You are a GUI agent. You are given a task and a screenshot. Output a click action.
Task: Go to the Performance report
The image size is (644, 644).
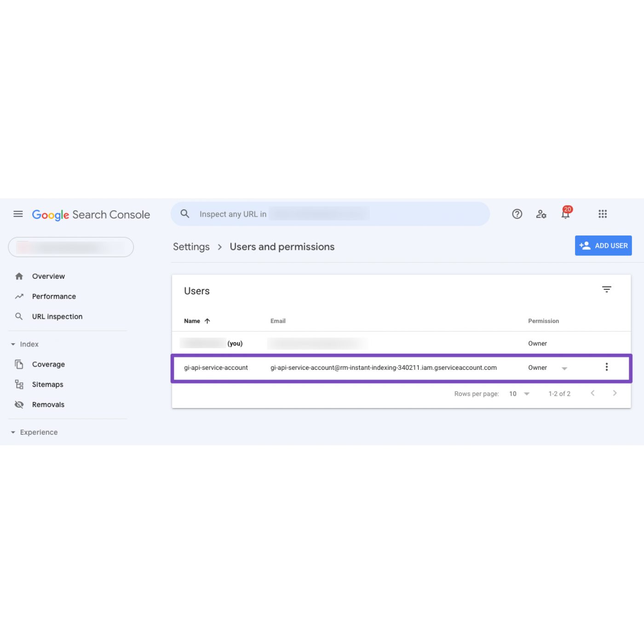pos(54,297)
